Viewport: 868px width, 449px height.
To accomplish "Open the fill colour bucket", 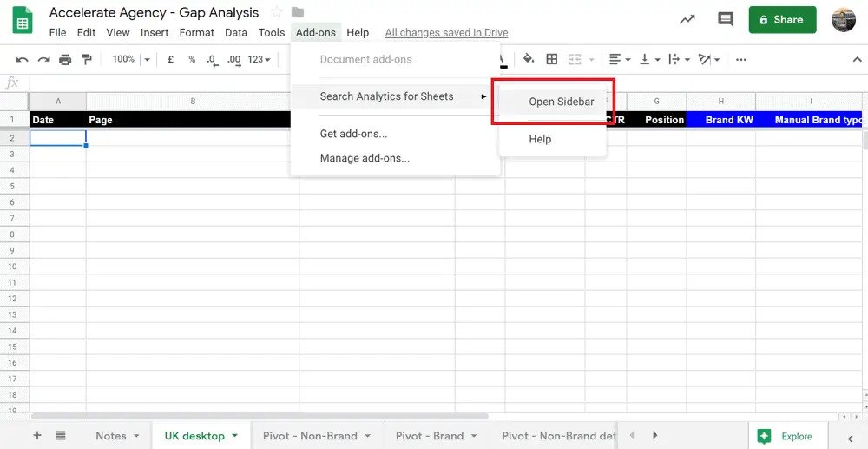I will pyautogui.click(x=529, y=59).
